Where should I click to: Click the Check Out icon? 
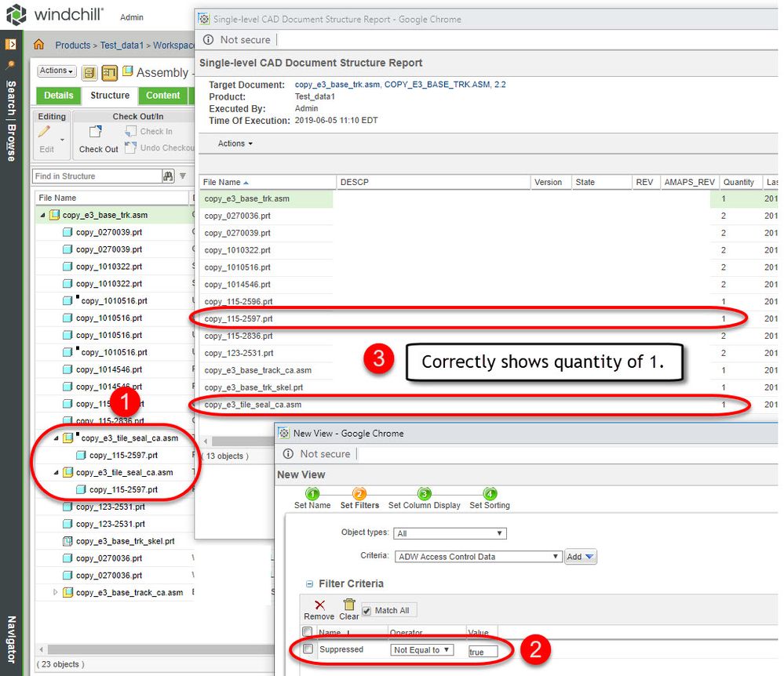pos(96,133)
